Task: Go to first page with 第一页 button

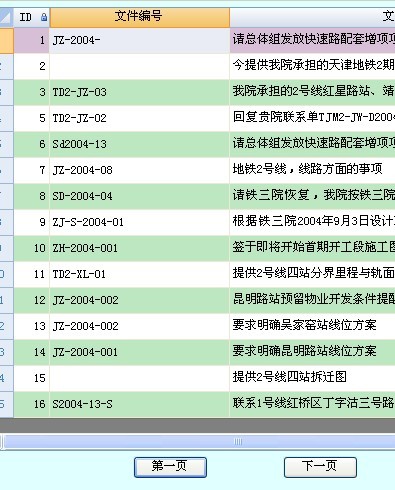Action: coord(170,467)
